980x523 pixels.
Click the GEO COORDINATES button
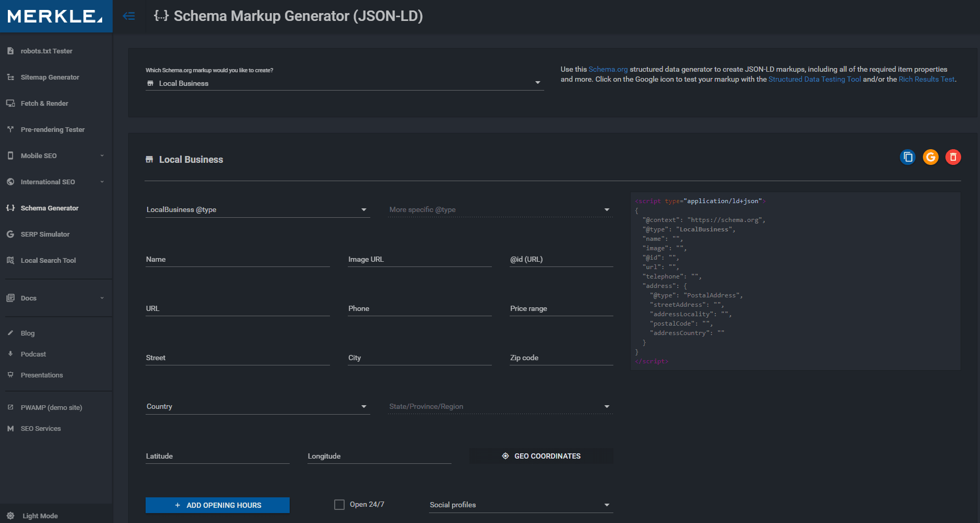[x=541, y=456]
